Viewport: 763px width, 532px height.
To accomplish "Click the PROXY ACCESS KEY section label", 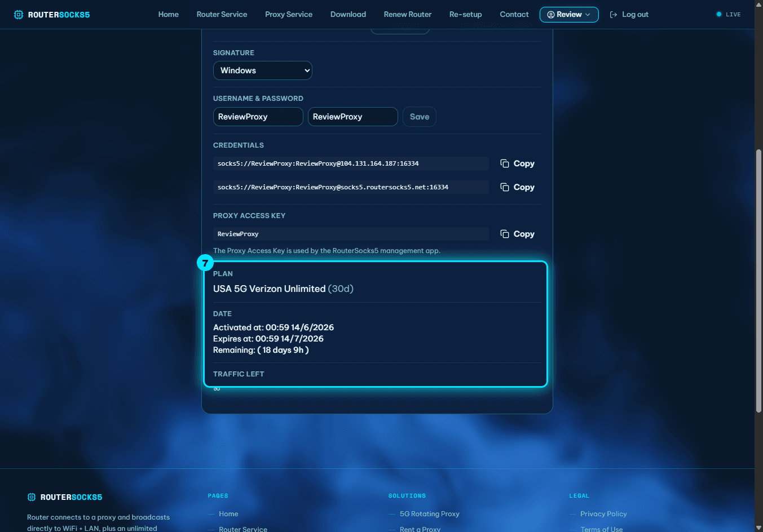I will pyautogui.click(x=249, y=216).
